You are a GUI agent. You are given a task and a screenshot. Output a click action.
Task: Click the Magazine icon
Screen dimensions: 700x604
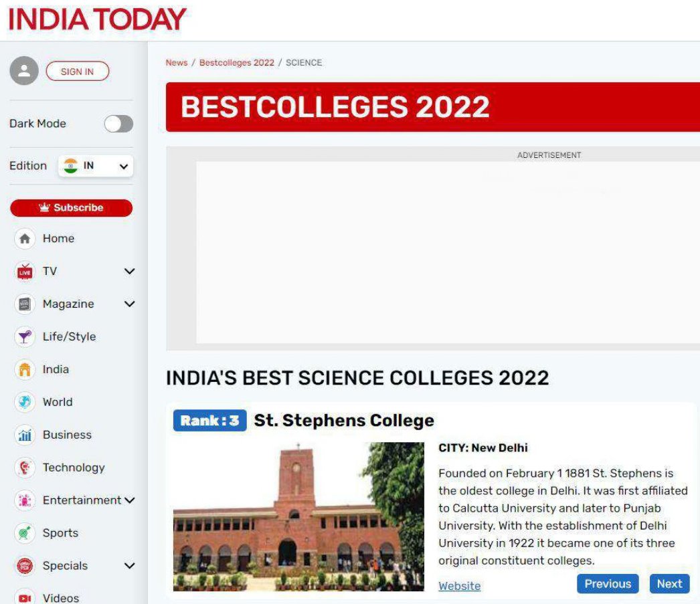coord(25,304)
